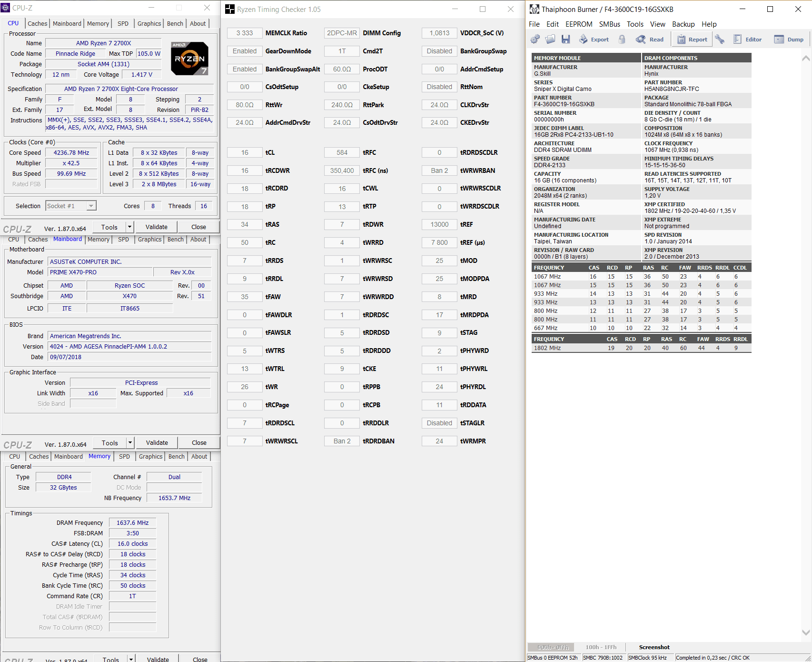Click the padlock icon in Thaiphoon Burner toolbar
Screen dimensions: 812x662
(x=622, y=39)
